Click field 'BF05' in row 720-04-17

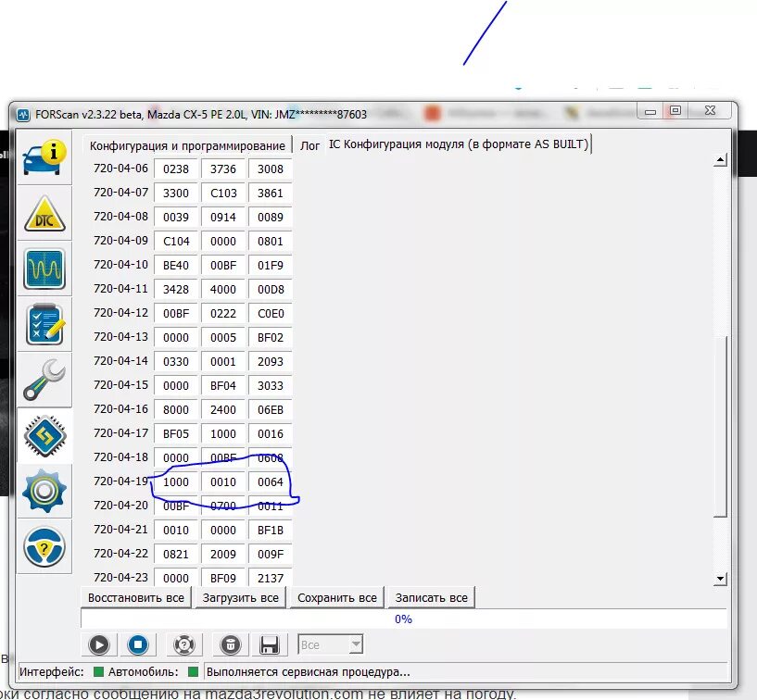[x=176, y=433]
